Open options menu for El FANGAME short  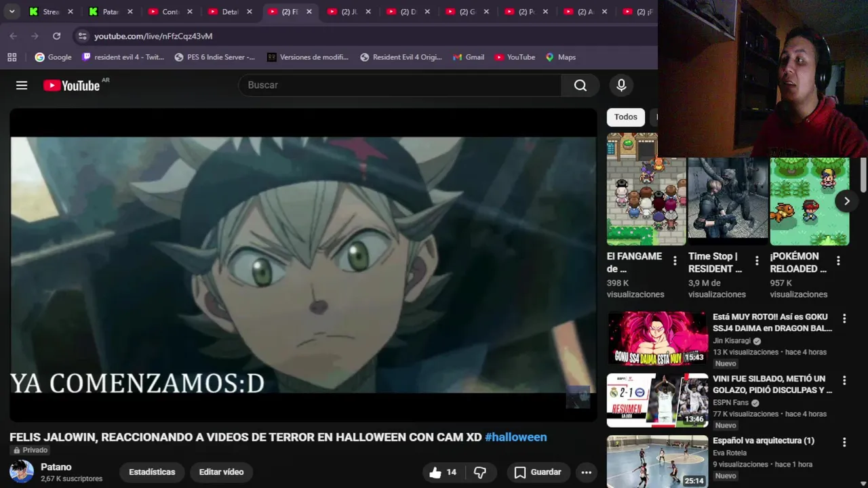675,261
